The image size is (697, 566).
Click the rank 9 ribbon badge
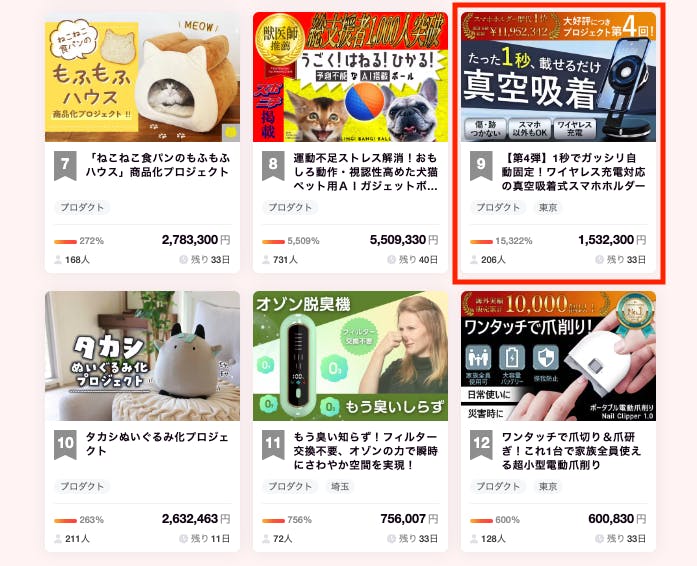tap(481, 165)
